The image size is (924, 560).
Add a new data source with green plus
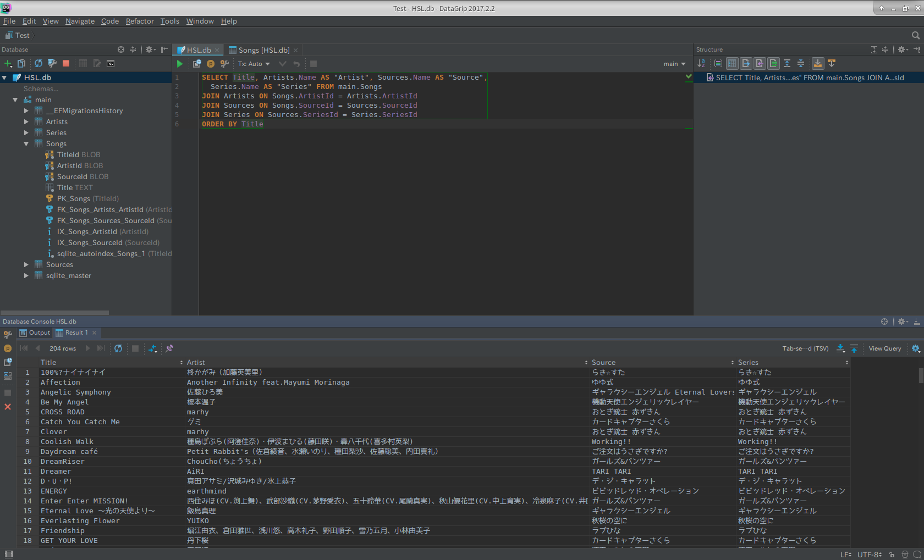[x=8, y=64]
